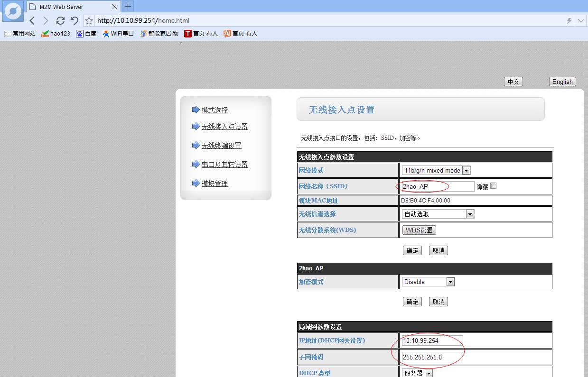The image size is (588, 377).
Task: Switch language to English
Action: [562, 82]
